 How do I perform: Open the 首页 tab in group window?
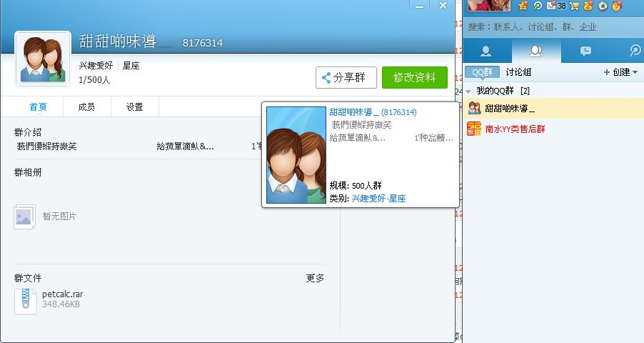click(38, 107)
